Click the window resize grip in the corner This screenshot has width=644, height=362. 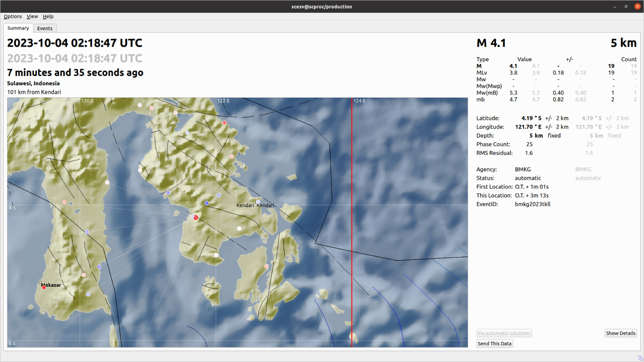640,358
